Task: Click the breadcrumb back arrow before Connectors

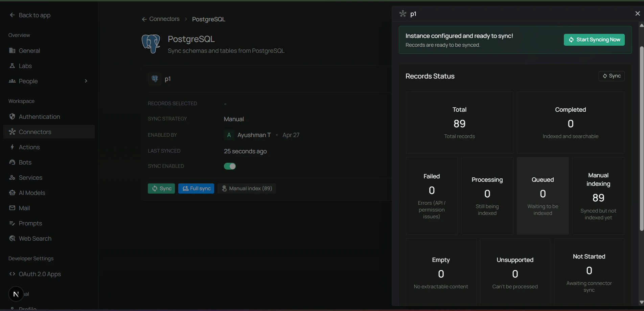Action: [x=144, y=19]
